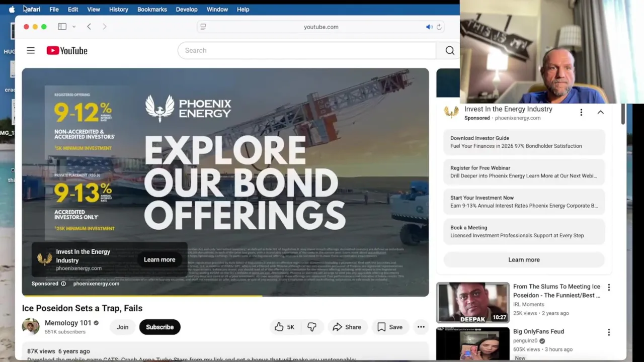This screenshot has height=362, width=644.
Task: Open options for IRL Moments video
Action: pyautogui.click(x=609, y=288)
